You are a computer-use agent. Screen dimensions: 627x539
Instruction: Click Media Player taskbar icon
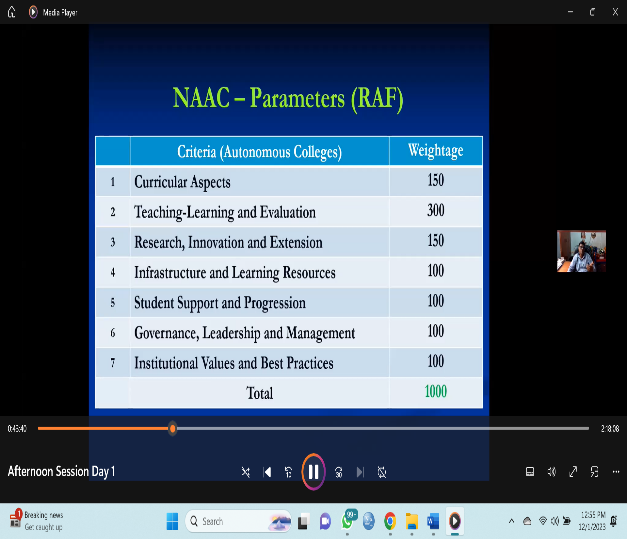click(x=454, y=521)
